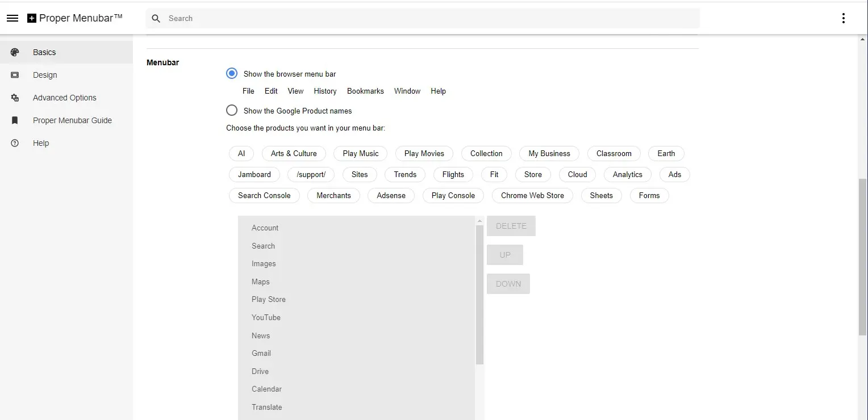Viewport: 868px width, 420px height.
Task: Open the three-dot more options menu
Action: (843, 18)
